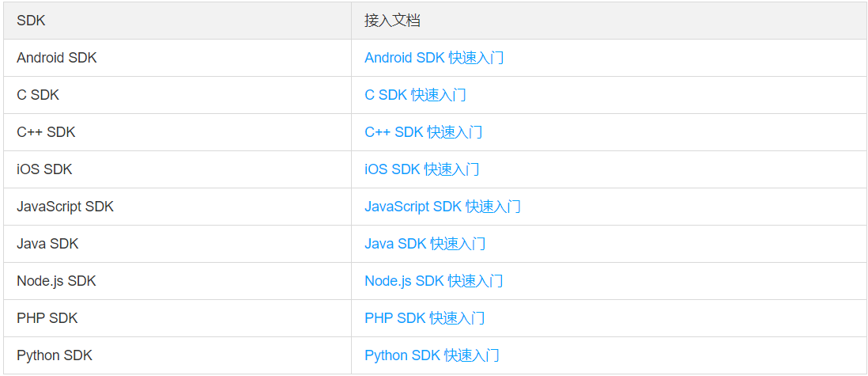
Task: Go to the Java SDK 快速入门 link
Action: click(x=425, y=244)
